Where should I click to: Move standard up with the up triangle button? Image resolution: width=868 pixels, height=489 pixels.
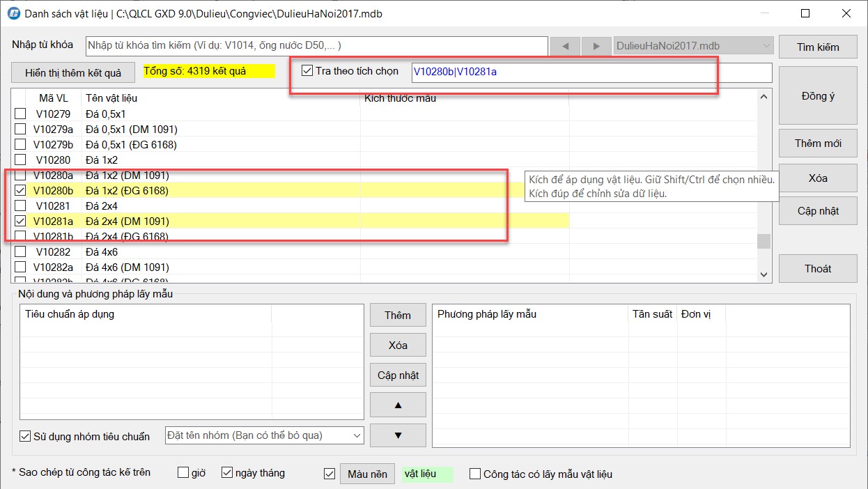[398, 405]
